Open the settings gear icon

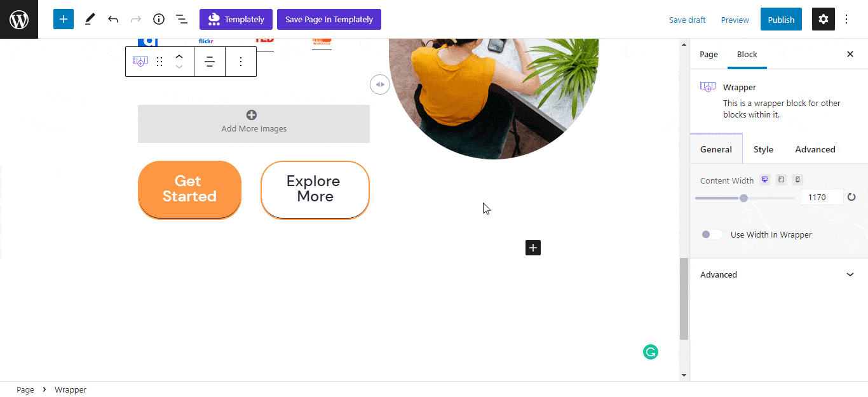pyautogui.click(x=824, y=19)
